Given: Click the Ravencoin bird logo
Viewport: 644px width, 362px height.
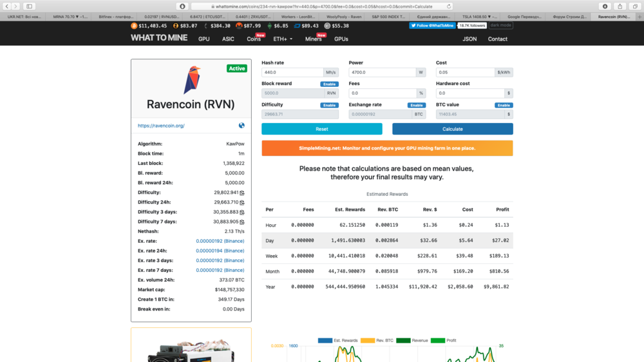Looking at the screenshot, I should pyautogui.click(x=191, y=80).
